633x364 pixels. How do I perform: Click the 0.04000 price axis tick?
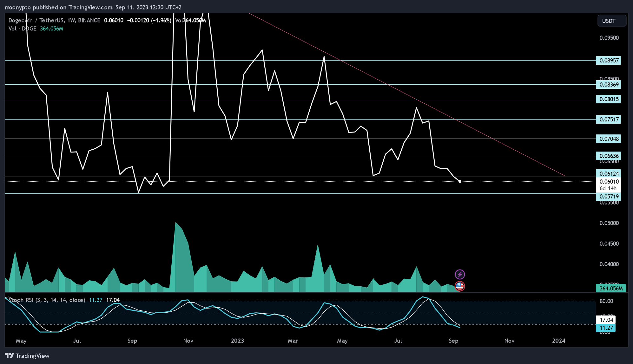click(609, 264)
